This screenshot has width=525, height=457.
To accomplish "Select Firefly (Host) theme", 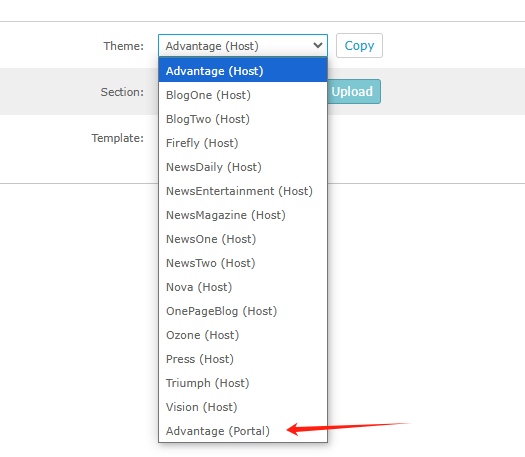I will (x=243, y=143).
